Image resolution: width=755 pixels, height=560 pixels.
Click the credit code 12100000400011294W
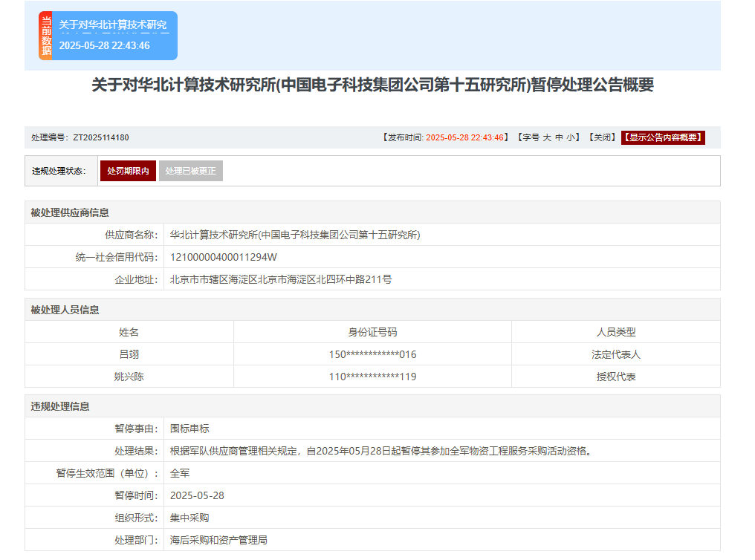[224, 258]
